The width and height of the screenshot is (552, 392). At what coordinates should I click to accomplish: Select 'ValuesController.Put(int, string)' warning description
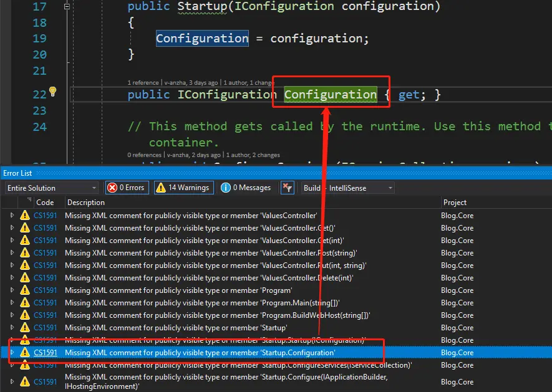click(x=215, y=265)
